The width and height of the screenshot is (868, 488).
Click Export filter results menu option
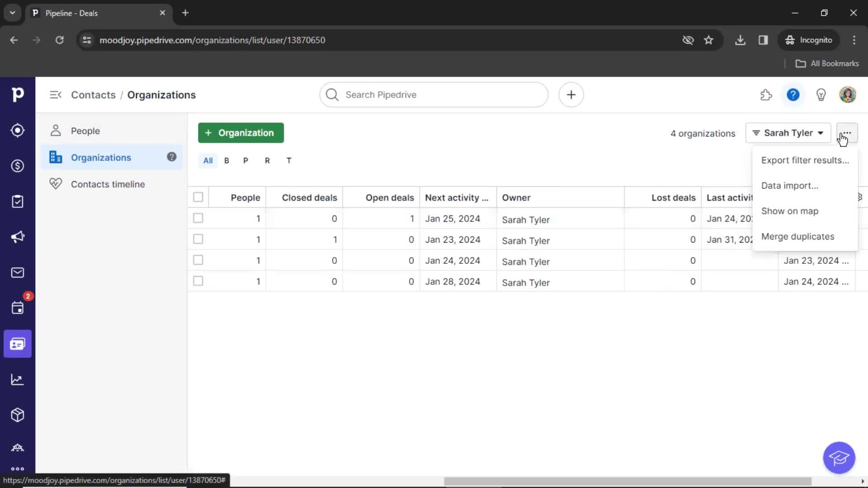tap(805, 160)
